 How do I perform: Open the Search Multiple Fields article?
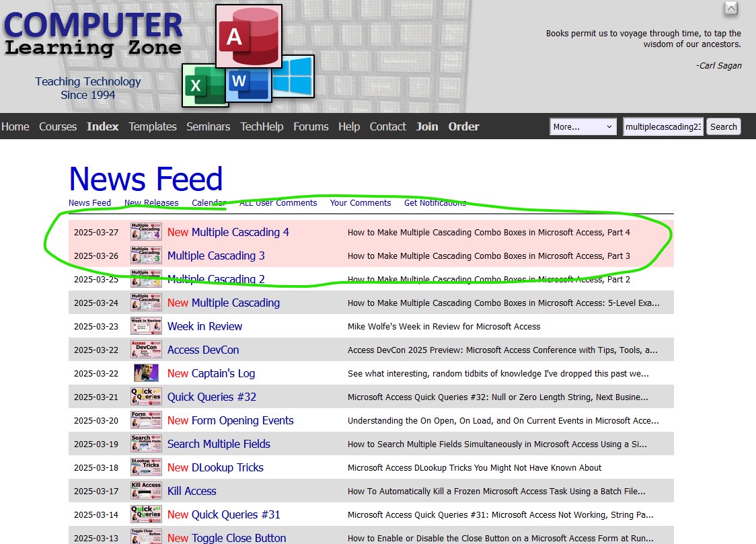(x=219, y=444)
